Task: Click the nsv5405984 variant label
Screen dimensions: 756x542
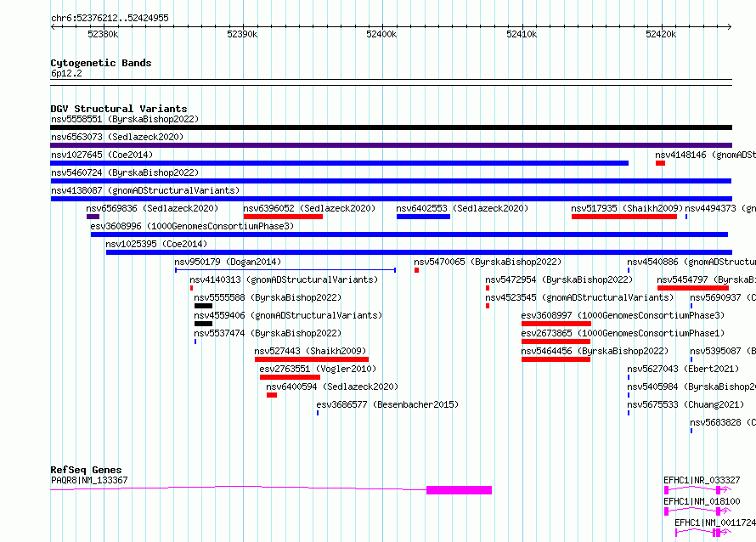Action: [x=691, y=387]
